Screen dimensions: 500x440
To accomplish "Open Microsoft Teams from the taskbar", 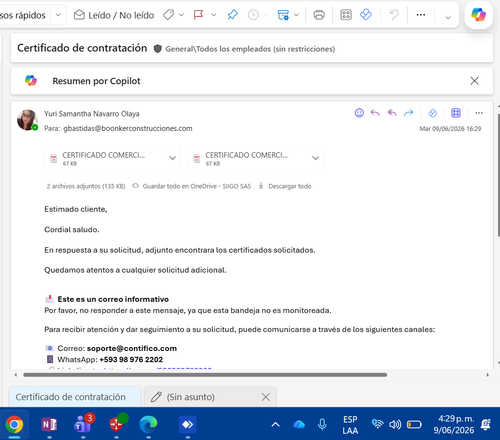I will pos(83,424).
